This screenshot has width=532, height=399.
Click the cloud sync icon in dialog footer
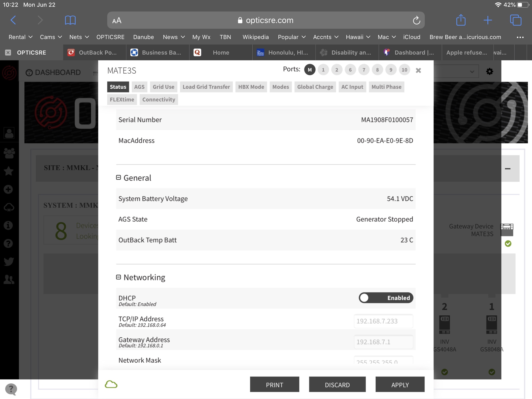click(111, 384)
